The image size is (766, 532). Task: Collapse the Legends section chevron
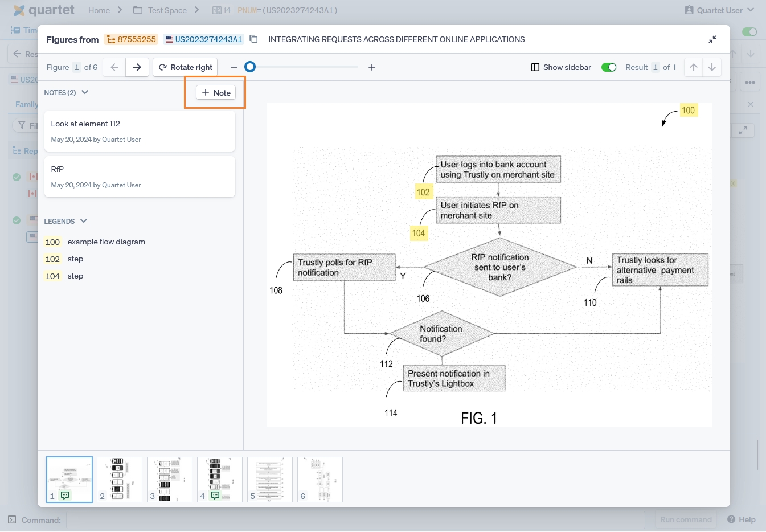click(84, 221)
